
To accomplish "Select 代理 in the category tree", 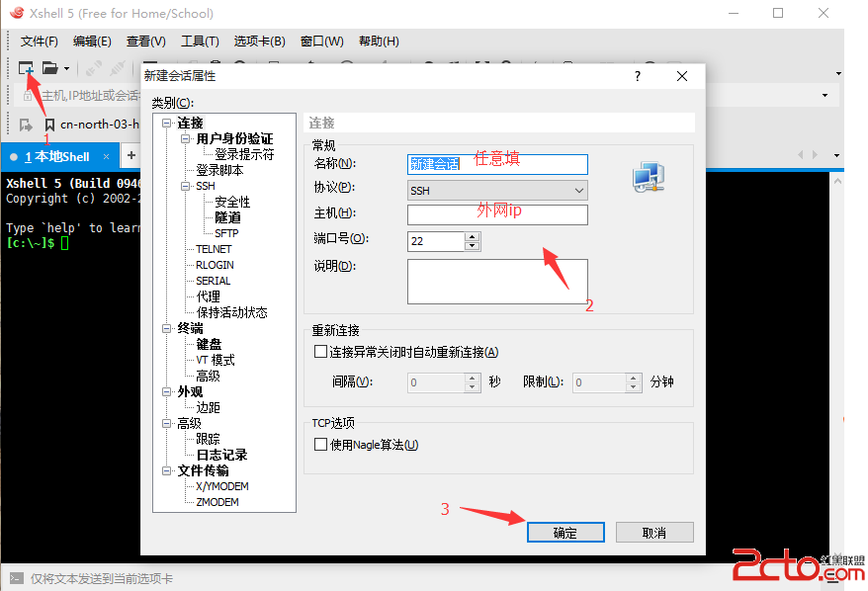I will (x=209, y=296).
